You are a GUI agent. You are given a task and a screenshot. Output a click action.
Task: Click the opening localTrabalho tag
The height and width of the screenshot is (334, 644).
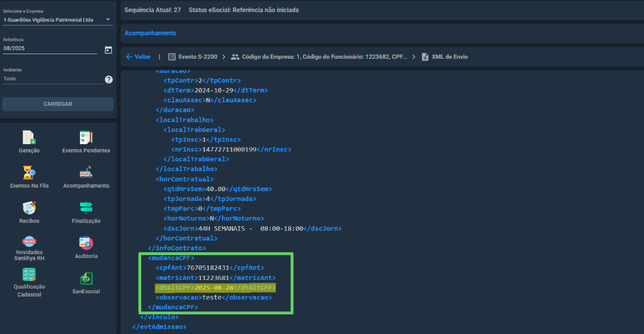pos(184,120)
